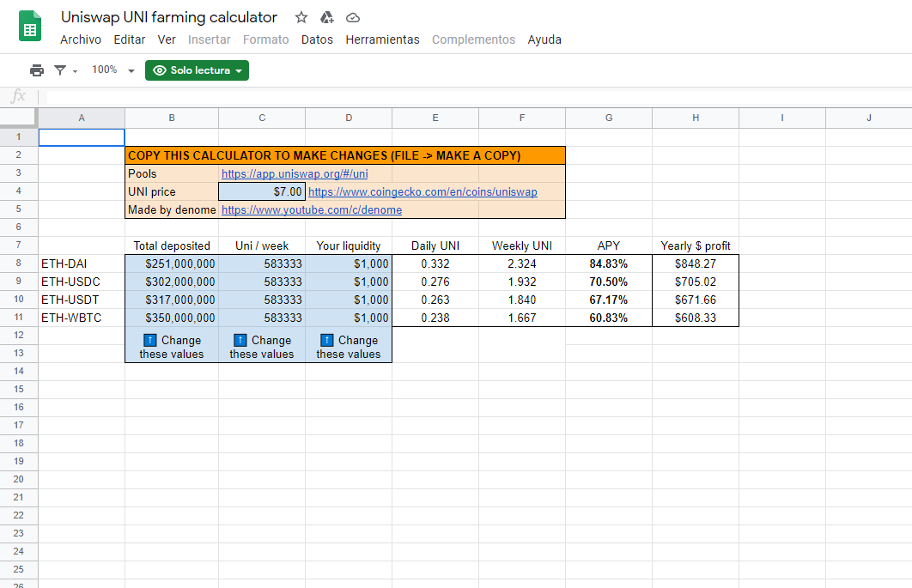Viewport: 912px width, 588px height.
Task: Open the coingecko uniswap price link
Action: tap(423, 192)
